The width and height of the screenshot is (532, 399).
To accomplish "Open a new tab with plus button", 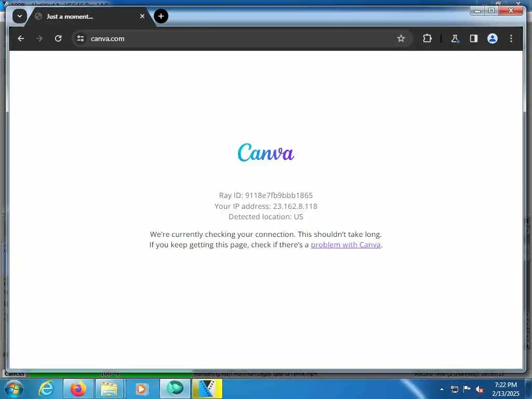I will 161,16.
